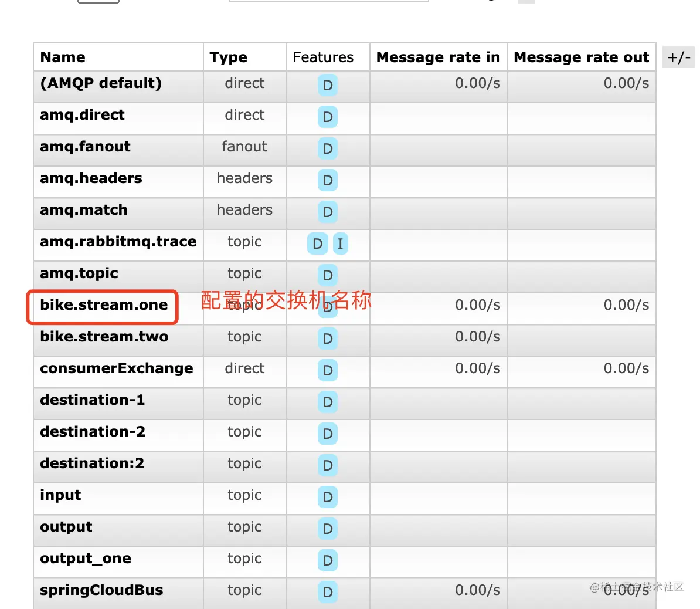Image resolution: width=700 pixels, height=609 pixels.
Task: Open the consumerExchange exchange details
Action: click(117, 368)
